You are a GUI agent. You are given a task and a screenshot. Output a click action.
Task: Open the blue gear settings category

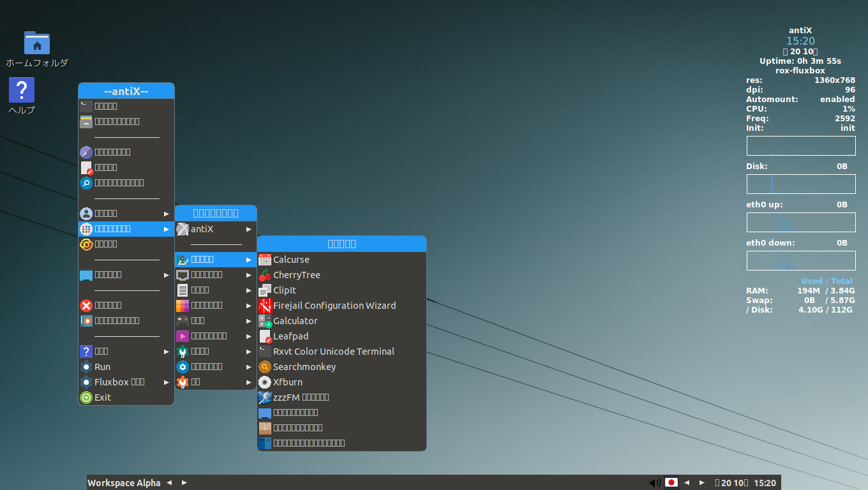216,367
